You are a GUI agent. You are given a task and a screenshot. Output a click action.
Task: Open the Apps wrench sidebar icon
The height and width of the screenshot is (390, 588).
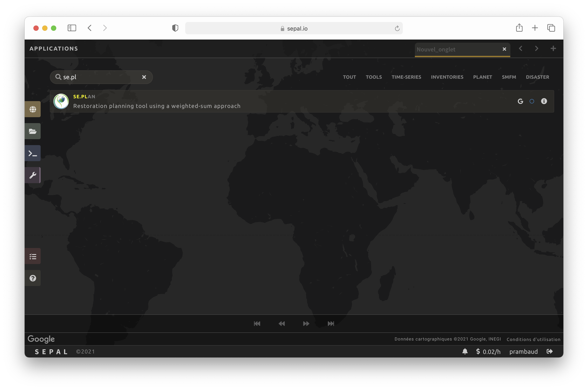pos(33,175)
